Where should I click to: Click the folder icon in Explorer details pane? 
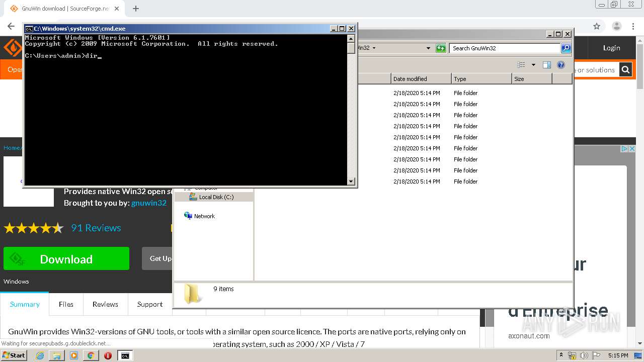(x=193, y=294)
